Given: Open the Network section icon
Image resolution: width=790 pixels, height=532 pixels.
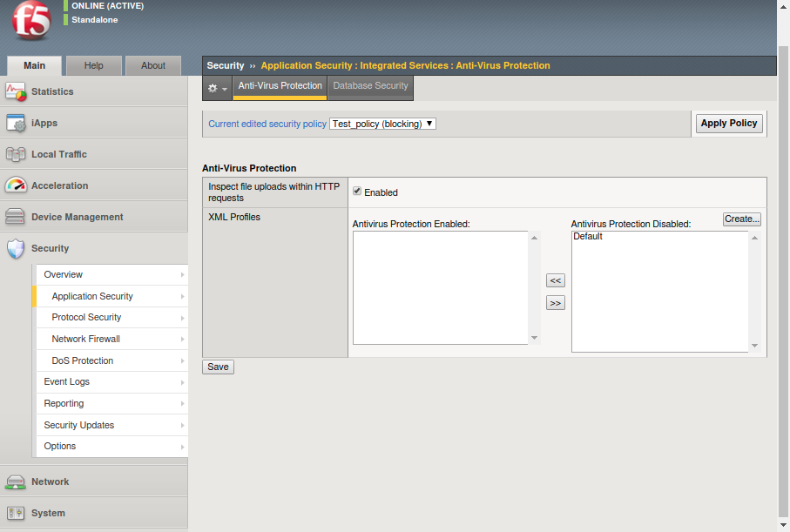Looking at the screenshot, I should click(x=16, y=481).
